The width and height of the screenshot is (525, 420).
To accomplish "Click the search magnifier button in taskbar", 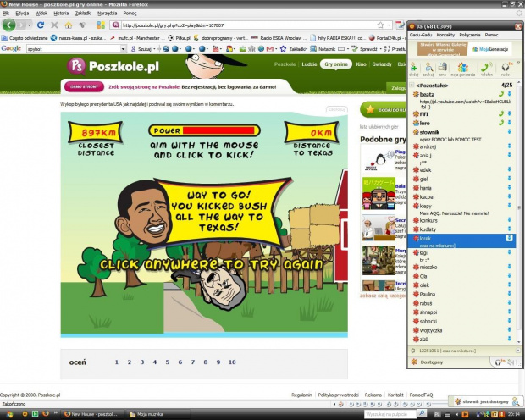I will (422, 414).
